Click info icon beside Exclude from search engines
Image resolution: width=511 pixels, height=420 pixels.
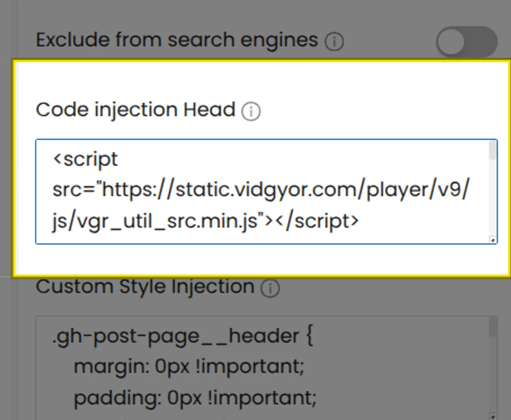(x=334, y=42)
